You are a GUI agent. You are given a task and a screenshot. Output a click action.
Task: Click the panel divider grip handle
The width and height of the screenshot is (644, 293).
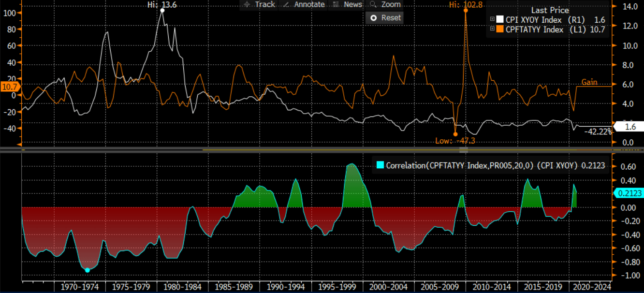tap(463, 150)
